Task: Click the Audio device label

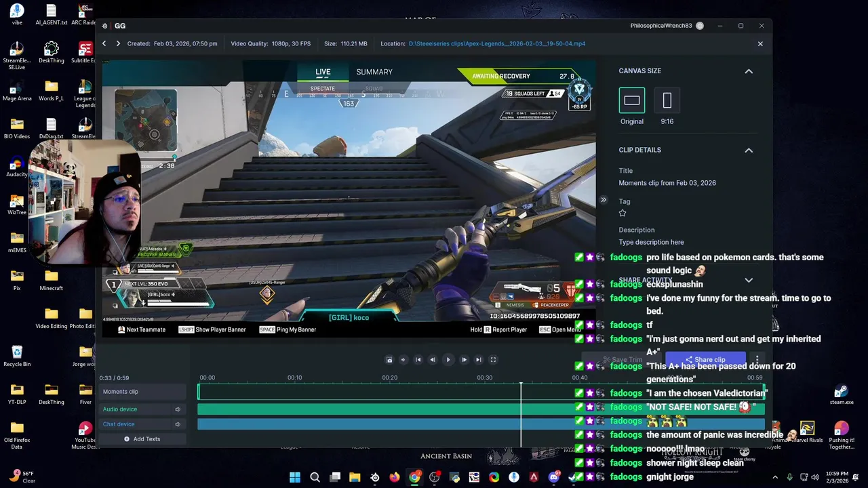Action: coord(120,409)
